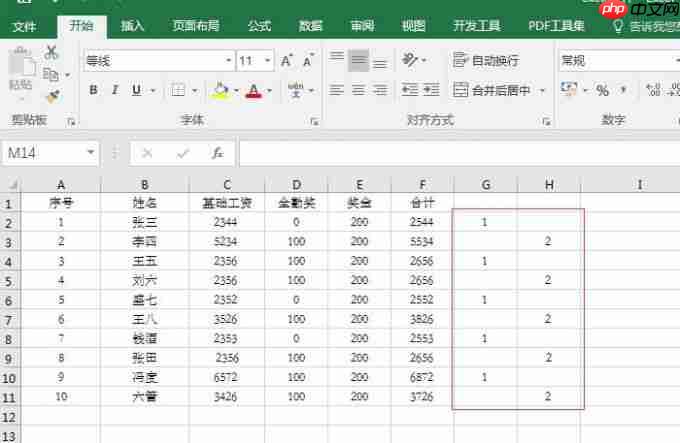Click the Cut scissors icon
This screenshot has height=443, width=680.
tap(51, 53)
